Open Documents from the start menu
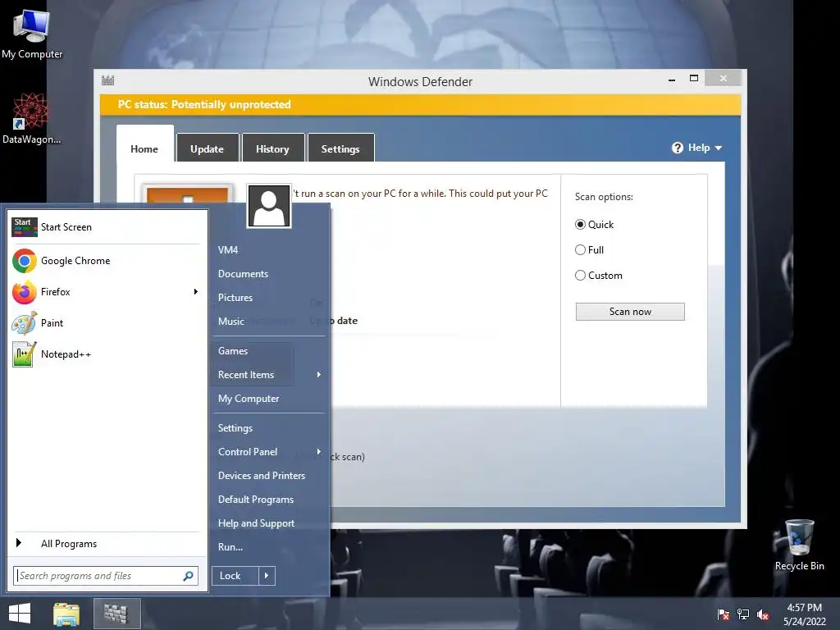Image resolution: width=840 pixels, height=630 pixels. (x=243, y=274)
